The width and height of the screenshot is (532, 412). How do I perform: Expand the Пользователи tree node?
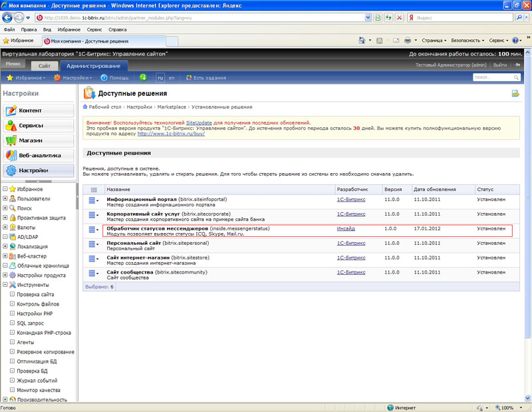[5, 198]
